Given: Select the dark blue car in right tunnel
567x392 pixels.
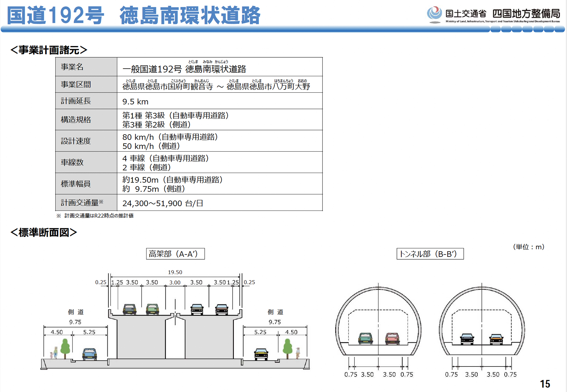Looking at the screenshot, I should [x=467, y=339].
